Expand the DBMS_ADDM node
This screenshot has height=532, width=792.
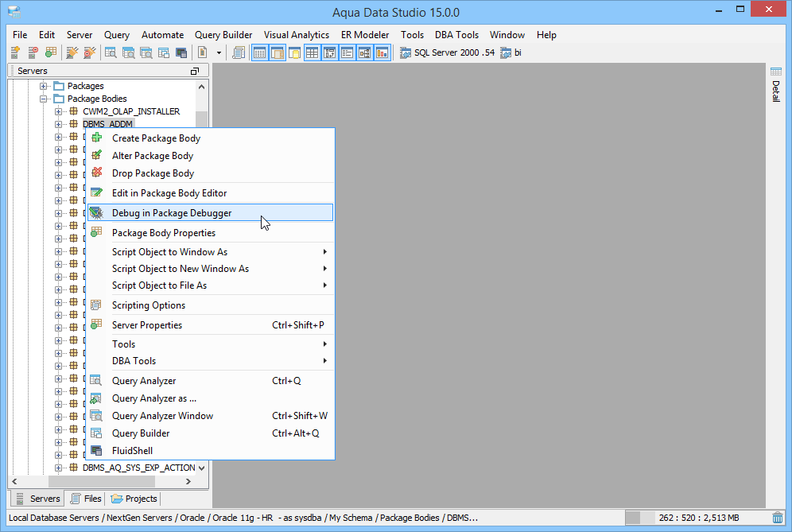(x=59, y=124)
